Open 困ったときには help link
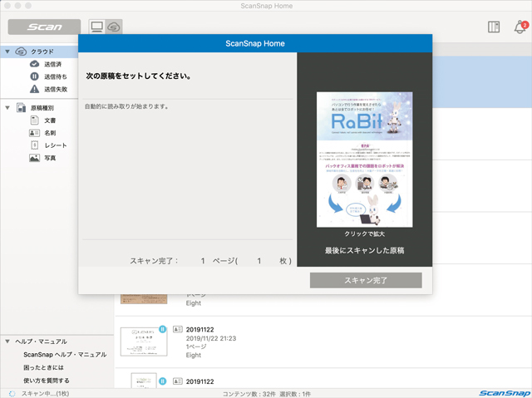The width and height of the screenshot is (532, 398). coord(55,367)
